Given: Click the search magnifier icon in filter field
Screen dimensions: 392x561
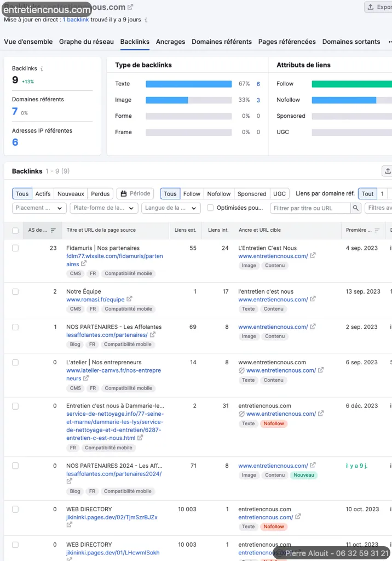Looking at the screenshot, I should (x=356, y=208).
